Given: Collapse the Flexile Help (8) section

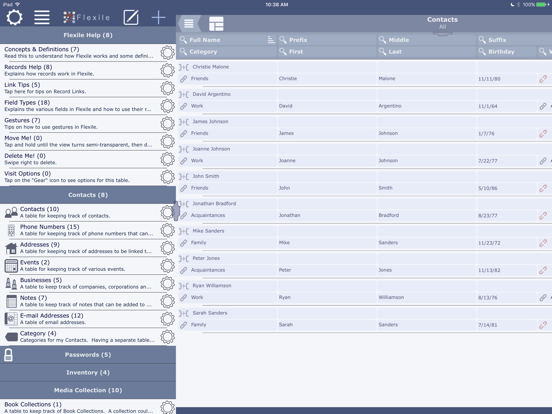Looking at the screenshot, I should (x=88, y=35).
